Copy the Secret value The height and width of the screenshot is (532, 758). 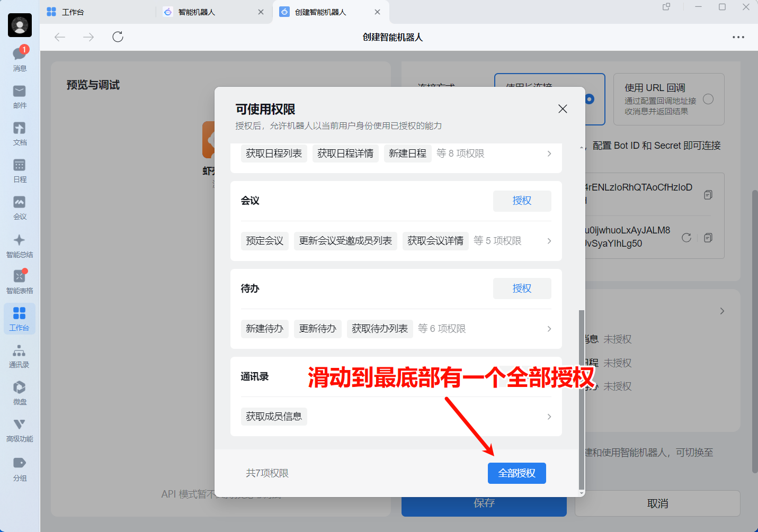point(708,238)
